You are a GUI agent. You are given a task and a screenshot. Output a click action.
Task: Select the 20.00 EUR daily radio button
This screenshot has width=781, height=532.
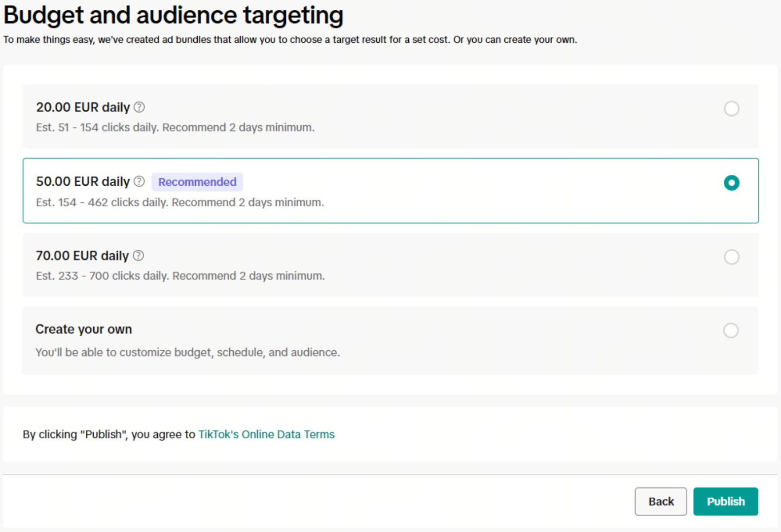[731, 108]
